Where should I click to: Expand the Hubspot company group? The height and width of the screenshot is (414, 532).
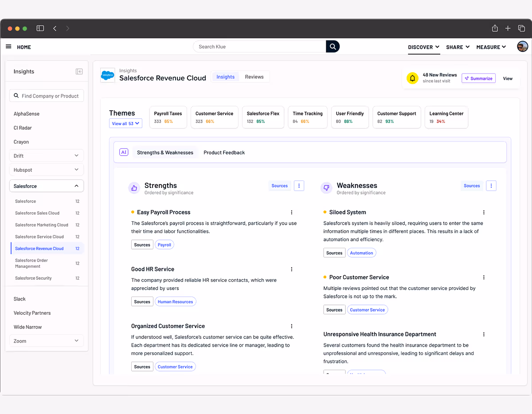47,170
